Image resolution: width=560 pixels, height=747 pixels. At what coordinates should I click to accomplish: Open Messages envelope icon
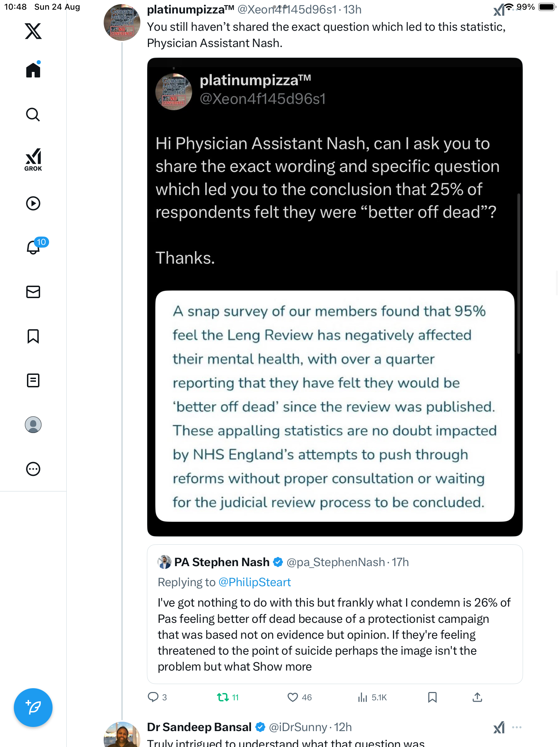(33, 292)
